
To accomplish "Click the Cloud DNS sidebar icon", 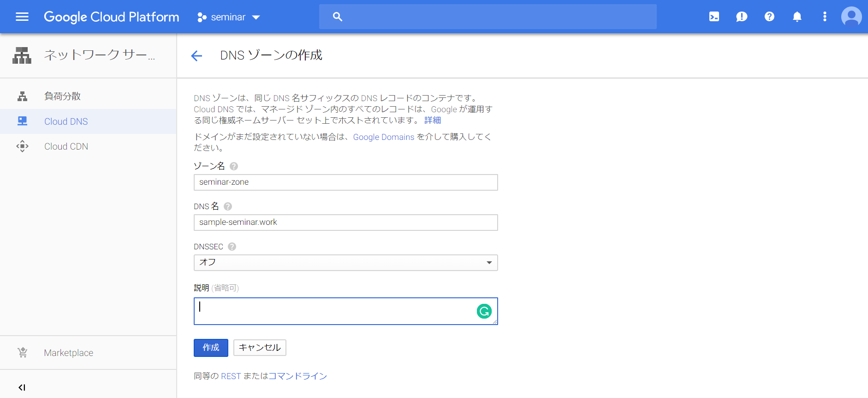I will (x=22, y=121).
